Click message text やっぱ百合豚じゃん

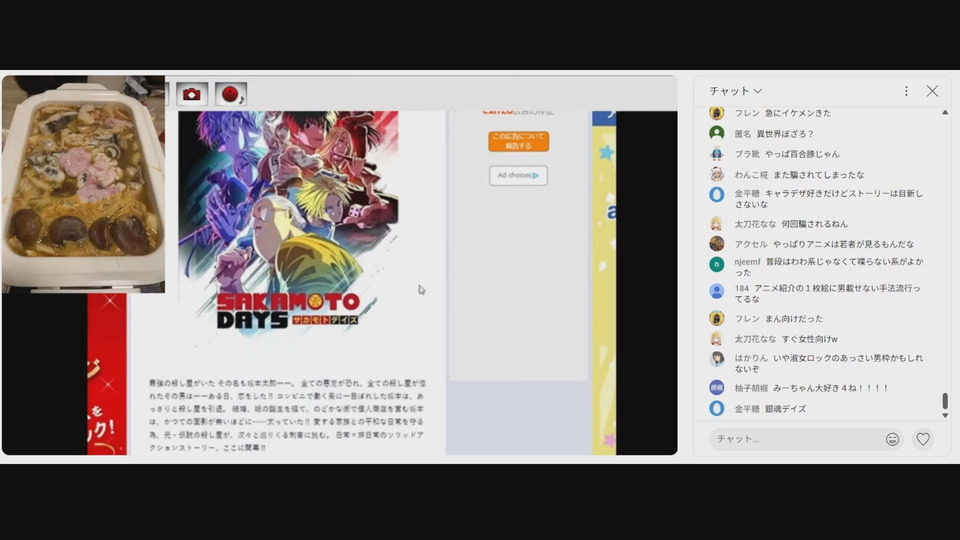point(802,154)
